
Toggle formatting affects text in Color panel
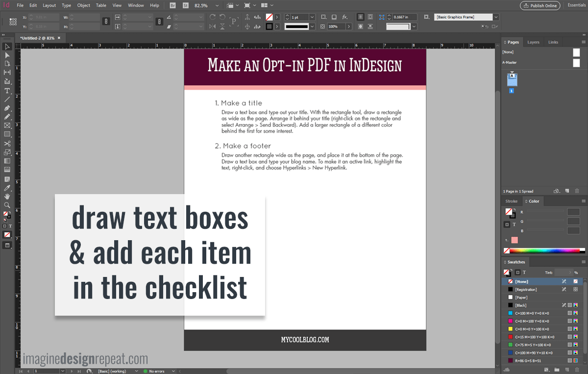tap(514, 224)
